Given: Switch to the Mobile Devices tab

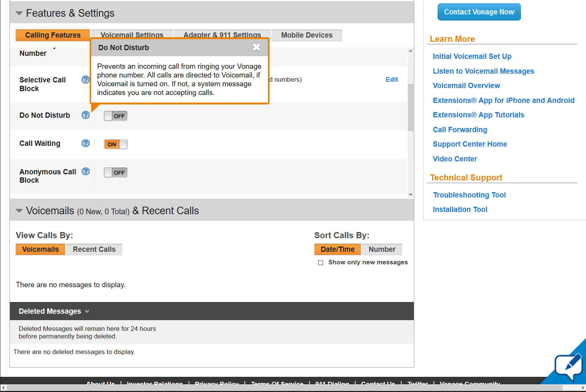Looking at the screenshot, I should tap(307, 35).
